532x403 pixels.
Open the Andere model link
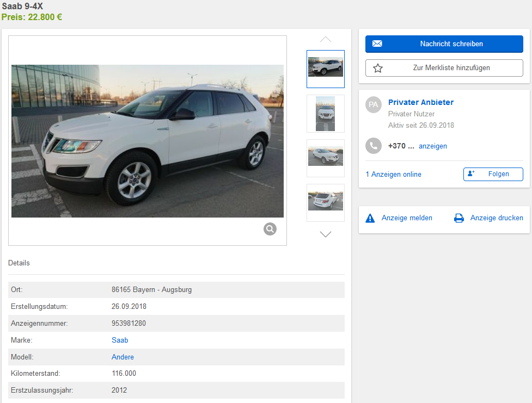[123, 357]
